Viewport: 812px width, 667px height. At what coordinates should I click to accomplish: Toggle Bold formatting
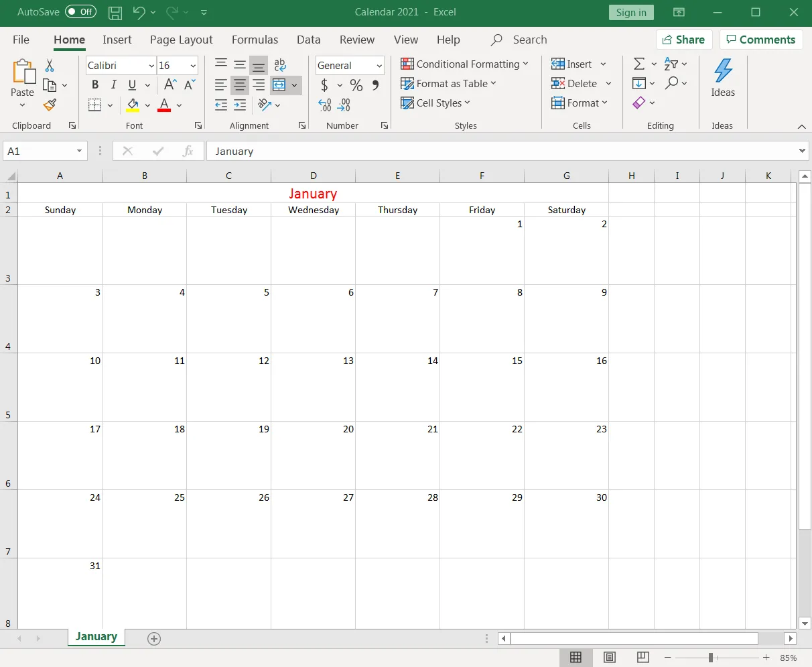[95, 85]
